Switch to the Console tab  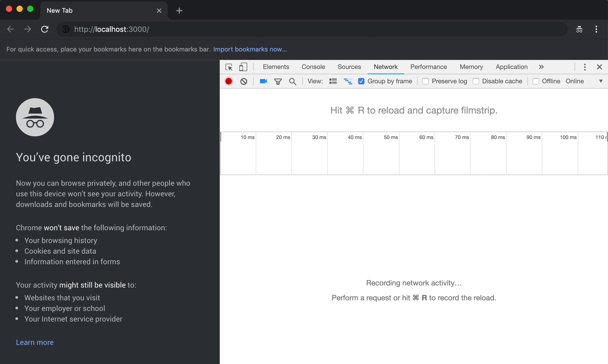(313, 67)
